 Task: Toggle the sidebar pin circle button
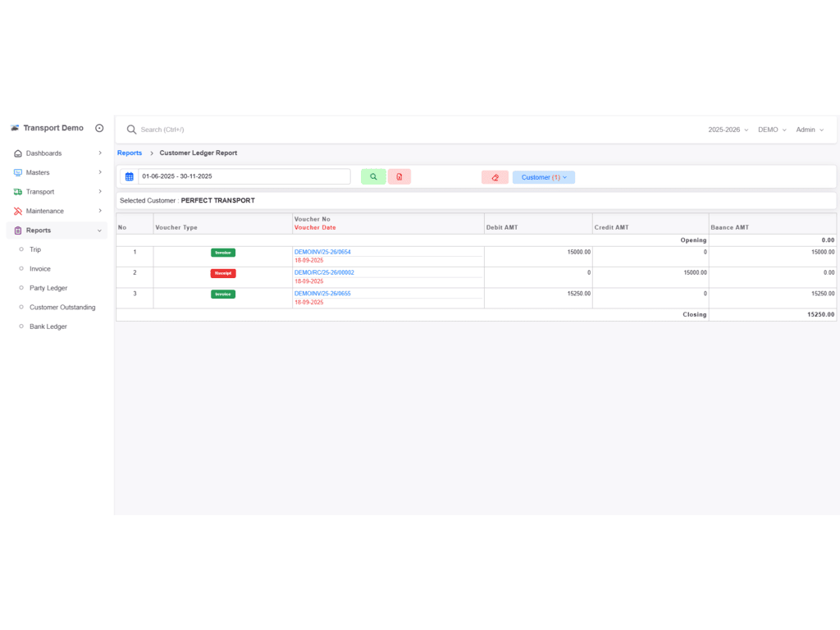[x=99, y=128]
